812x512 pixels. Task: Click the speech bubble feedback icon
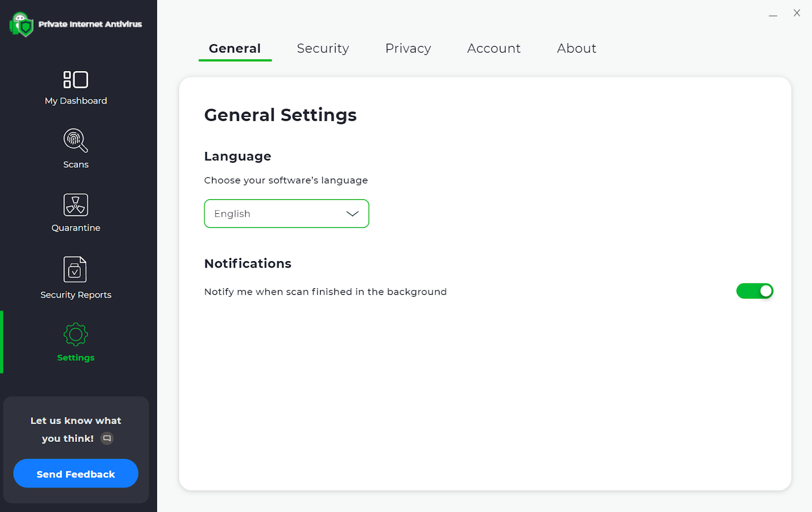pos(107,438)
